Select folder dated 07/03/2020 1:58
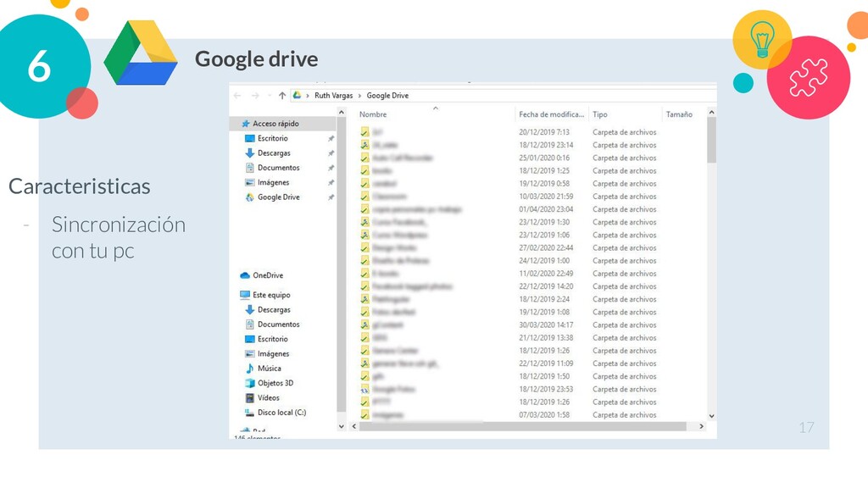Image resolution: width=868 pixels, height=488 pixels. tap(508, 415)
